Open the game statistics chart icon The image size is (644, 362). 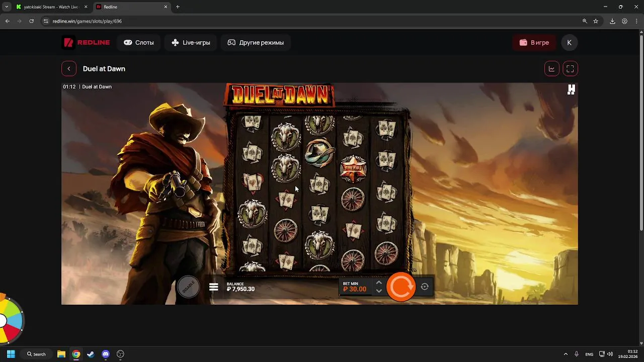pyautogui.click(x=552, y=69)
